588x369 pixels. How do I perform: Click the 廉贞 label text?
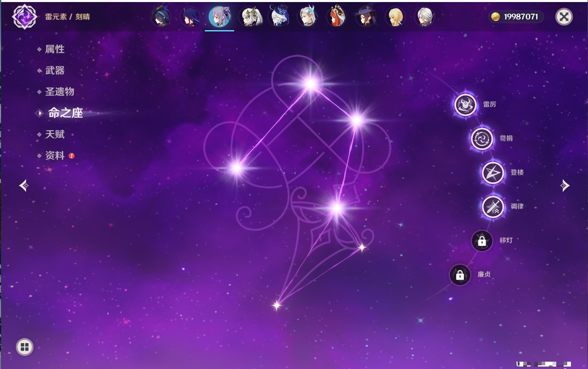coord(484,274)
